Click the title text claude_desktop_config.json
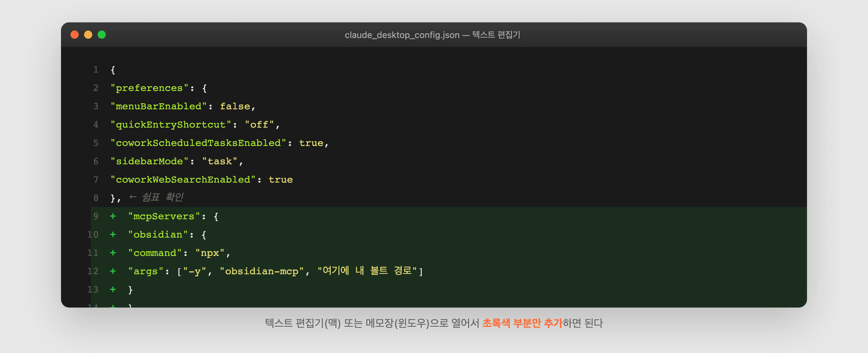Viewport: 868px width, 353px height. tap(402, 35)
